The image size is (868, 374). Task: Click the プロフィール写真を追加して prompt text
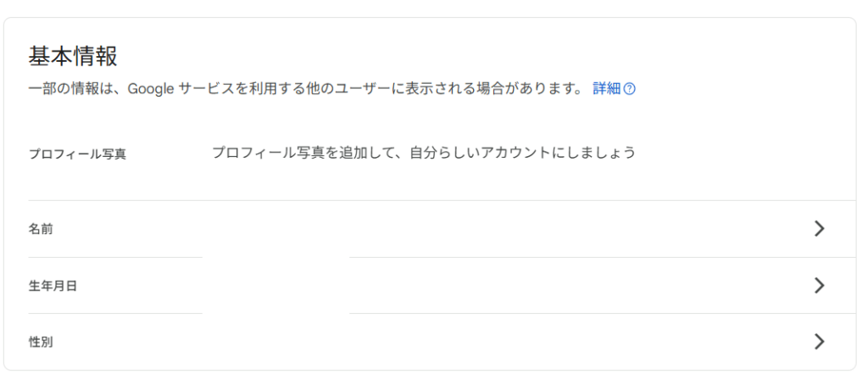click(x=303, y=153)
